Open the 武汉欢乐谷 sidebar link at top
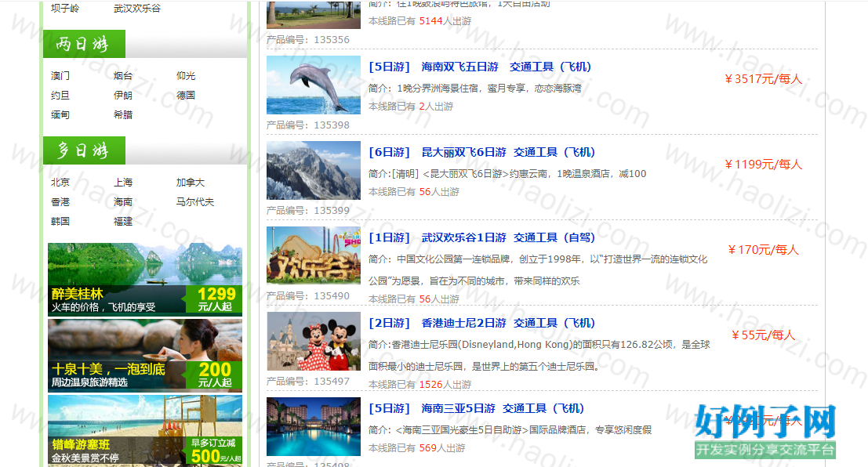Viewport: 868px width, 467px height. 137,9
